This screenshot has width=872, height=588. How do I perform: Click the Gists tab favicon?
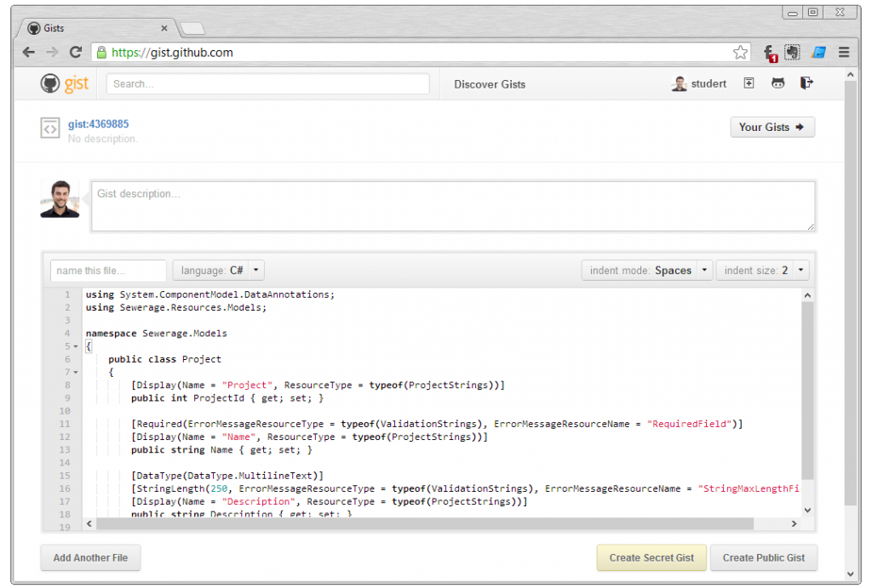pos(34,28)
